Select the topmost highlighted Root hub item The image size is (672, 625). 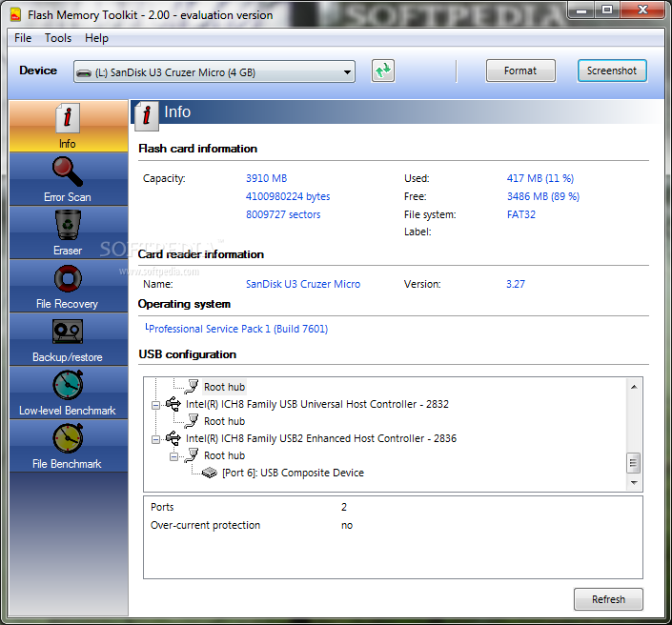(224, 387)
